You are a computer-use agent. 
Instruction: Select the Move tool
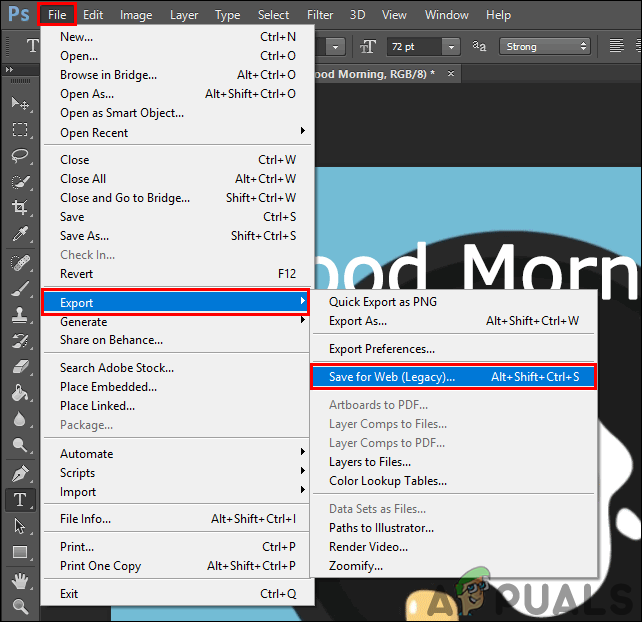click(x=20, y=104)
